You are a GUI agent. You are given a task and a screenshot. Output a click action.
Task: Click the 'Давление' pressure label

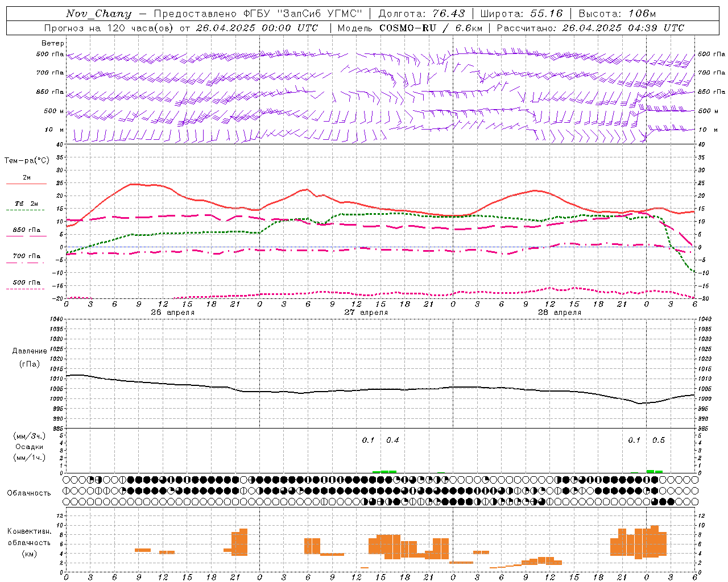click(x=30, y=351)
